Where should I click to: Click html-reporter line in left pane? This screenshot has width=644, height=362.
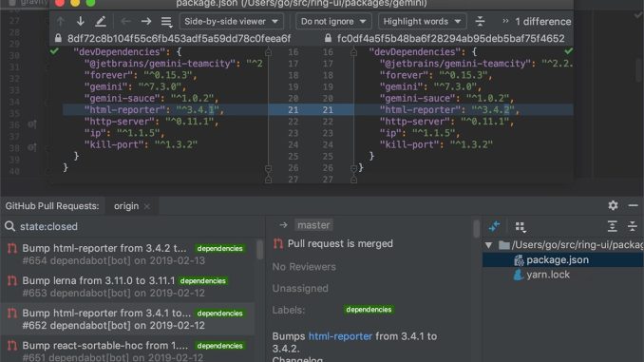[x=165, y=109]
